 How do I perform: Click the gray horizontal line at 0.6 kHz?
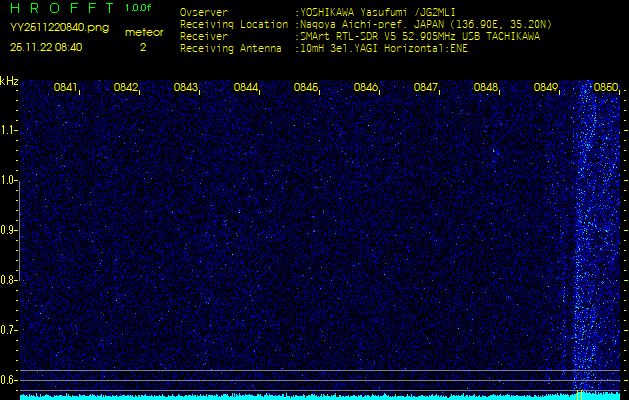(320, 380)
